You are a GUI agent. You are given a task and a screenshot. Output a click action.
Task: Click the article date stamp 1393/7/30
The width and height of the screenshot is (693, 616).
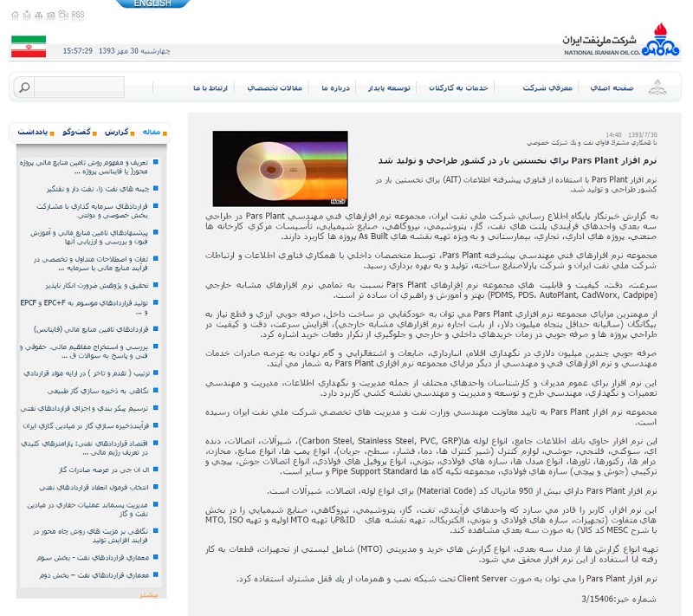pos(642,135)
